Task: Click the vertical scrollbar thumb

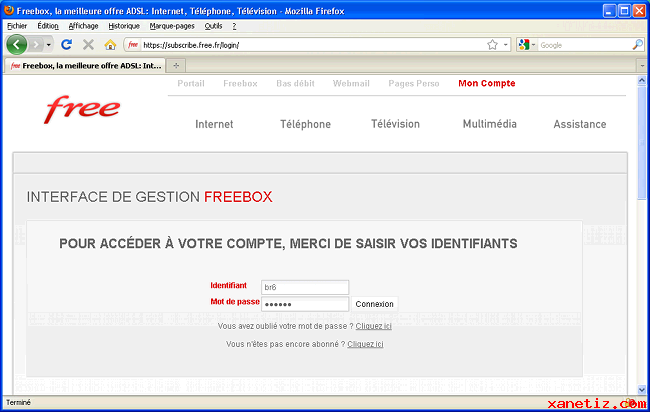Action: 642,143
